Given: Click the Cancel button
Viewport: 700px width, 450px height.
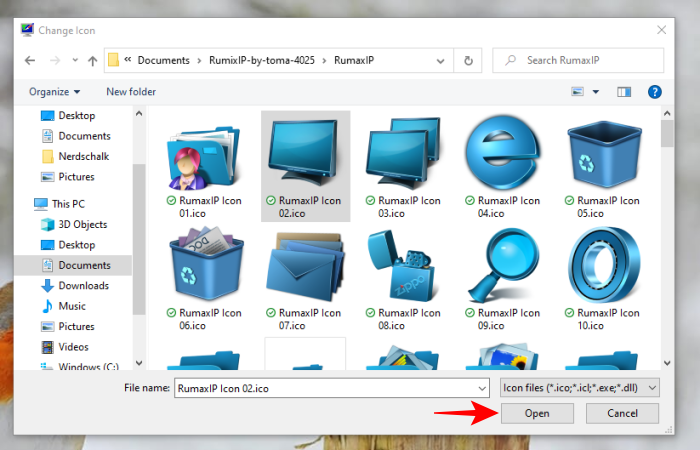Looking at the screenshot, I should 622,413.
